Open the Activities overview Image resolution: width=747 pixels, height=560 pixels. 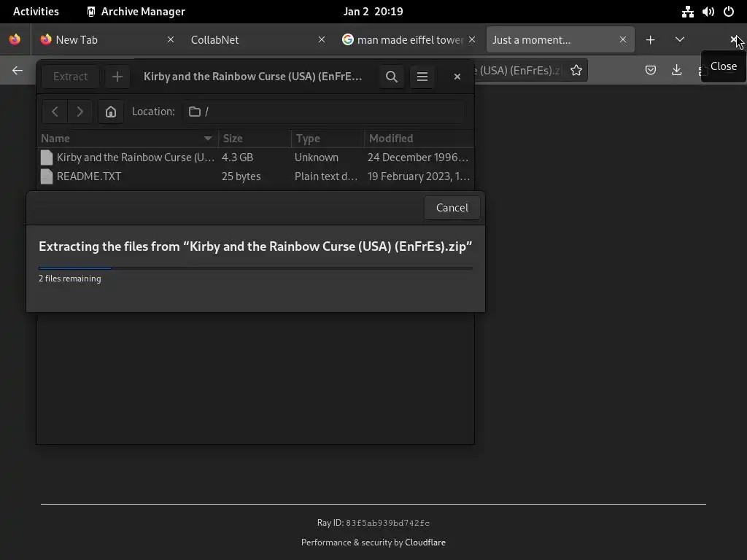(36, 12)
